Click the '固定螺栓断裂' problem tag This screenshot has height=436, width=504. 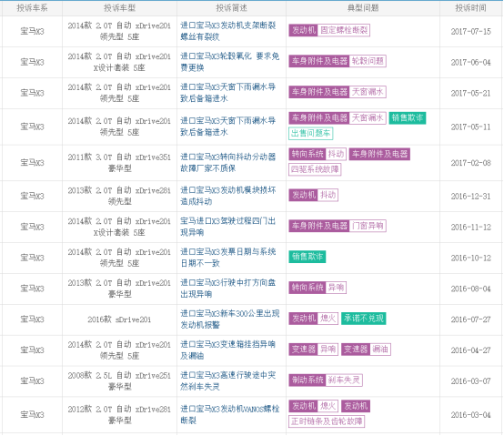[344, 30]
